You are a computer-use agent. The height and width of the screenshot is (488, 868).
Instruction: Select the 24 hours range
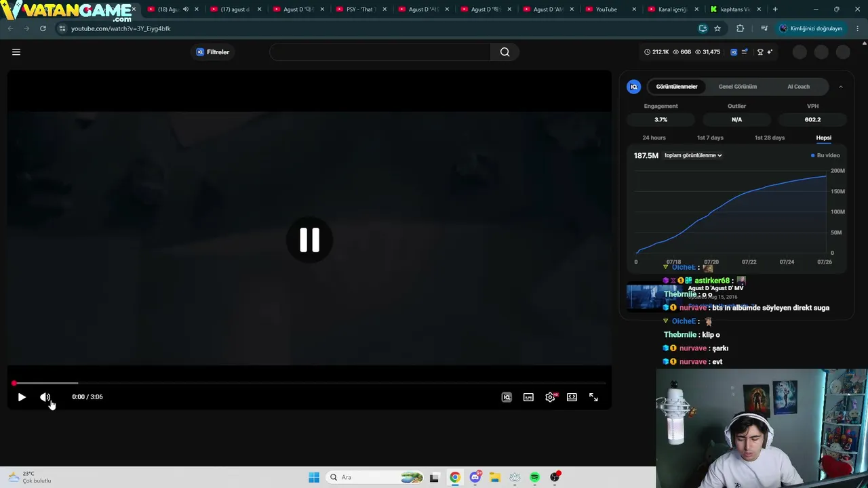tap(654, 138)
